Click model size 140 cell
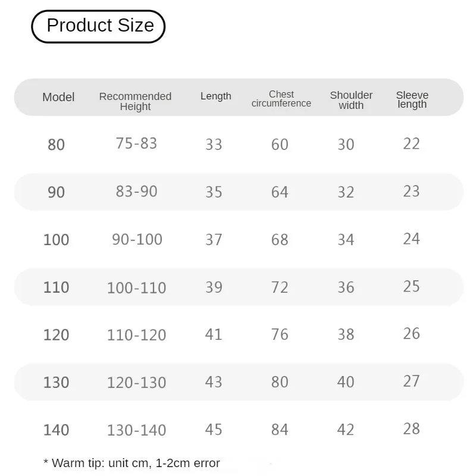The height and width of the screenshot is (476, 476). point(56,430)
